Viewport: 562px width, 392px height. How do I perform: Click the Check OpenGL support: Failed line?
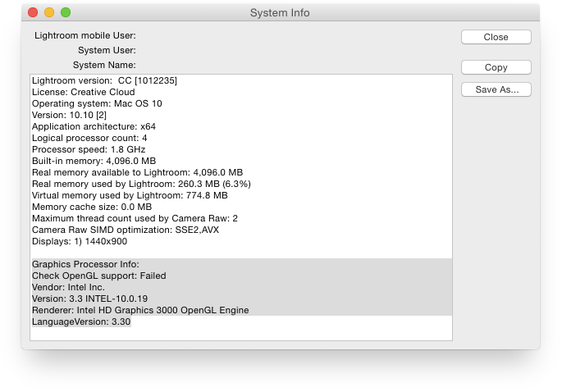tap(98, 276)
